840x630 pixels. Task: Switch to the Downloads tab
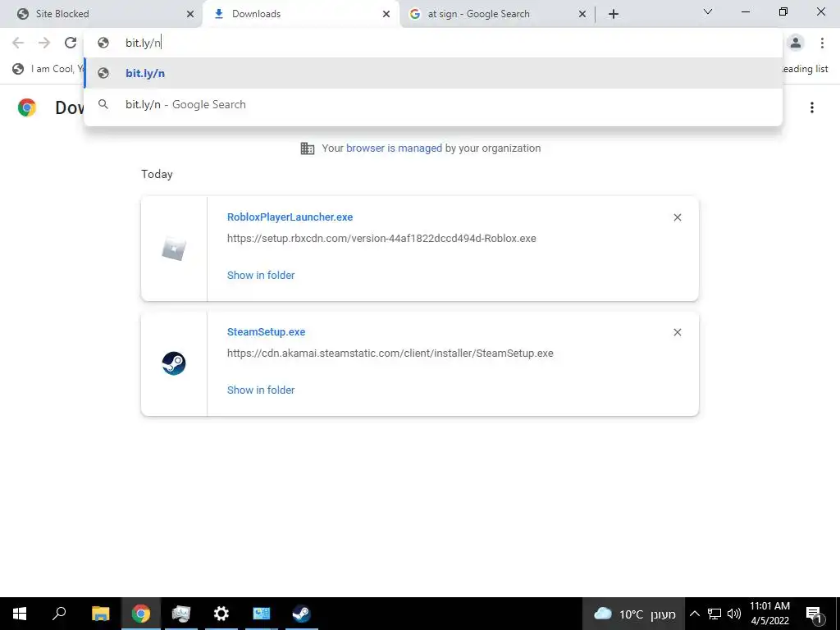(300, 14)
